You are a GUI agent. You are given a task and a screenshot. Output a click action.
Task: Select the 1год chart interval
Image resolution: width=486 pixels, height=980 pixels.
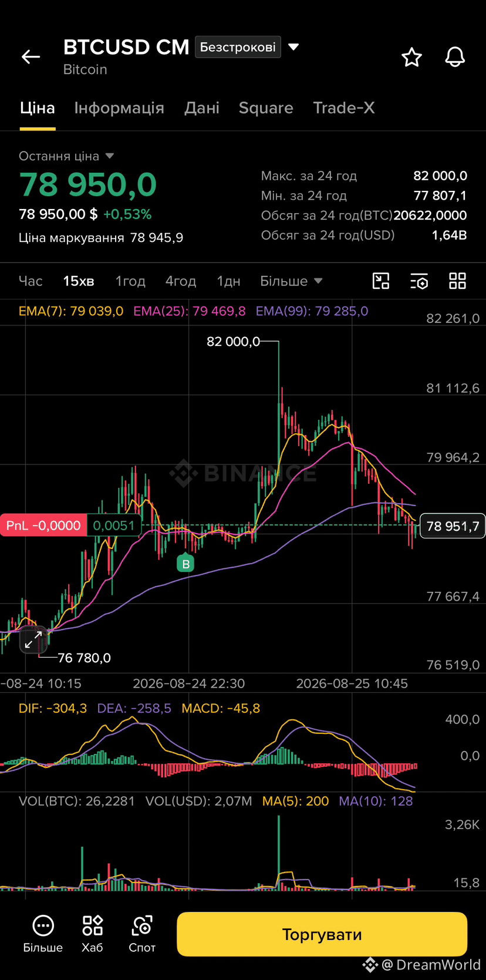point(130,281)
